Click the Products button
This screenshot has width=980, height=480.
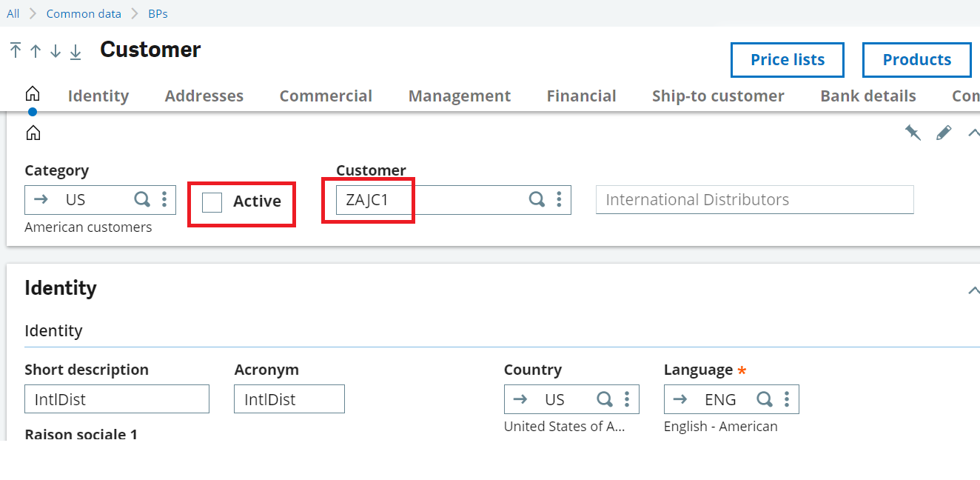916,60
